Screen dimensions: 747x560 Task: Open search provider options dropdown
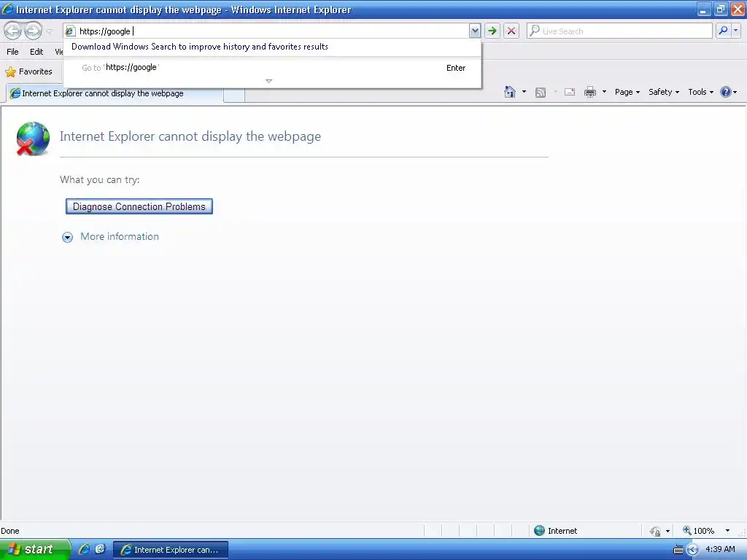coord(735,31)
